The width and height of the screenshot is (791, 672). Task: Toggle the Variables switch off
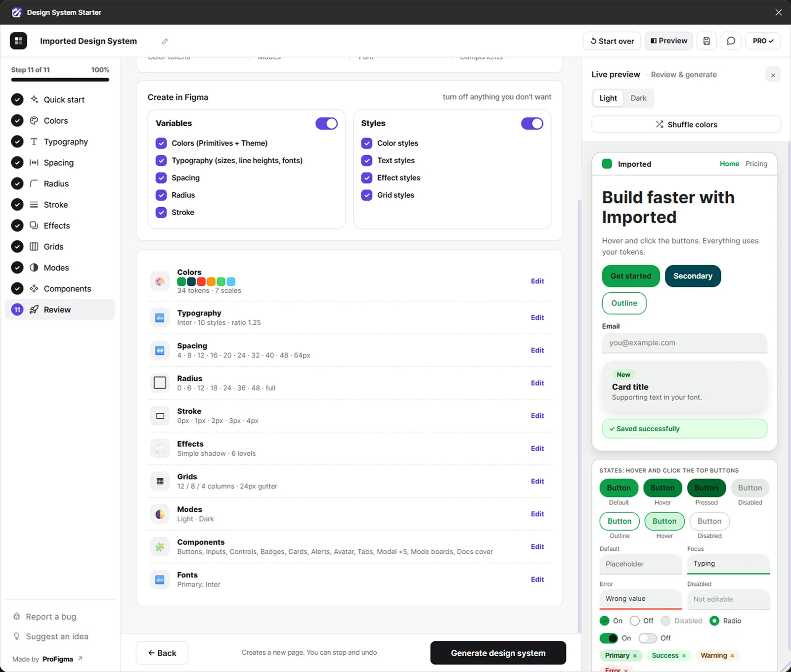[x=327, y=124]
